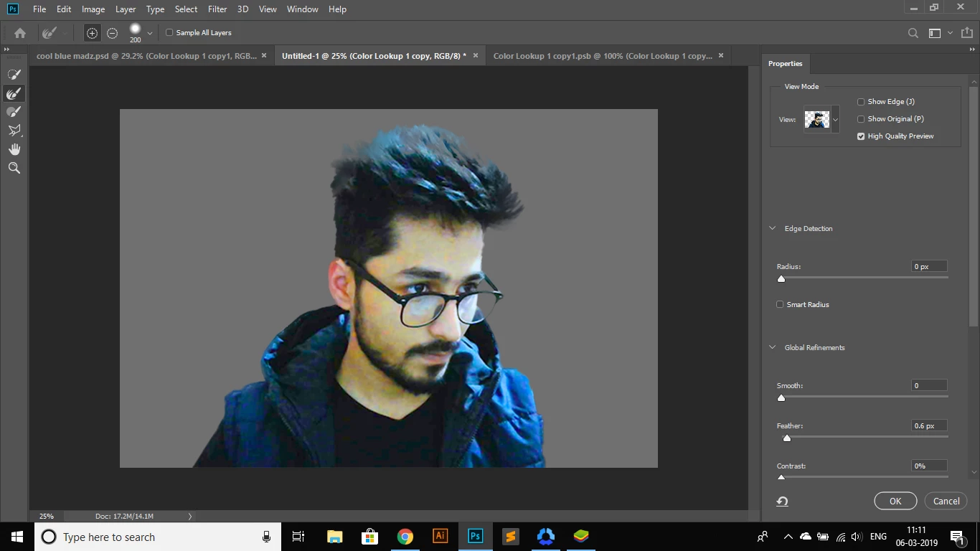Enable Show Edge (J) checkbox
The height and width of the screenshot is (551, 980).
pos(861,102)
